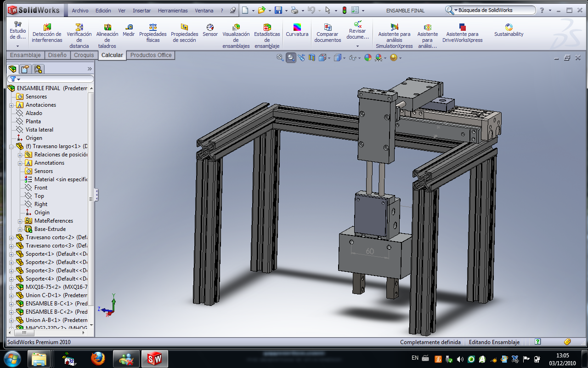Select the Sensor tool in the ribbon
Image resolution: width=588 pixels, height=368 pixels.
(210, 30)
